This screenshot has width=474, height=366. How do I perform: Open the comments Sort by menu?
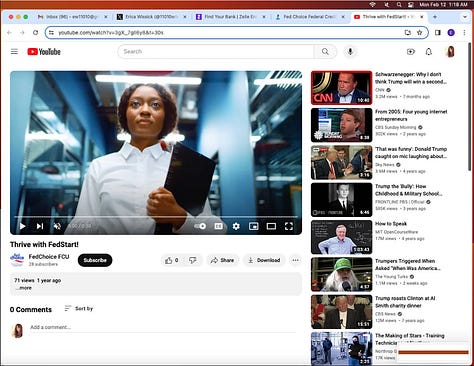click(79, 309)
